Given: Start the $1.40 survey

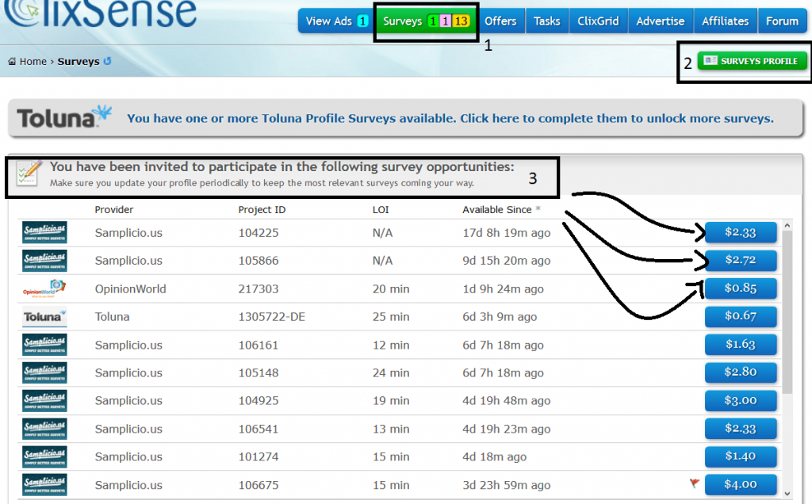Looking at the screenshot, I should tap(741, 456).
